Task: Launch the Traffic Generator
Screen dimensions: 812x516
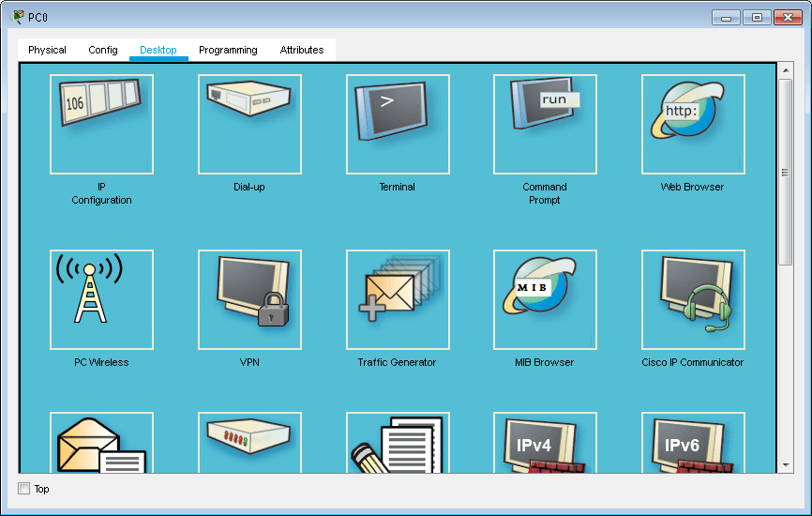Action: click(x=398, y=299)
